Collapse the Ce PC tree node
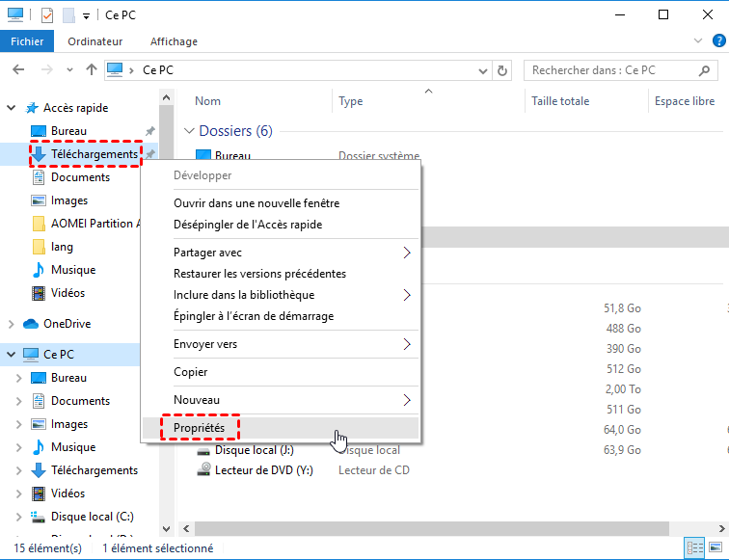 12,354
